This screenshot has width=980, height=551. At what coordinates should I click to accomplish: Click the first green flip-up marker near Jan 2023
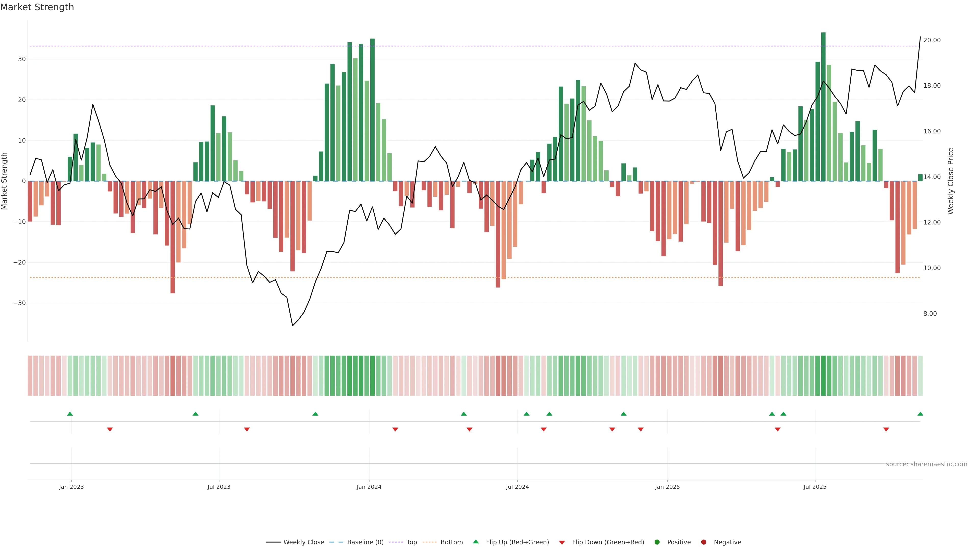point(70,414)
